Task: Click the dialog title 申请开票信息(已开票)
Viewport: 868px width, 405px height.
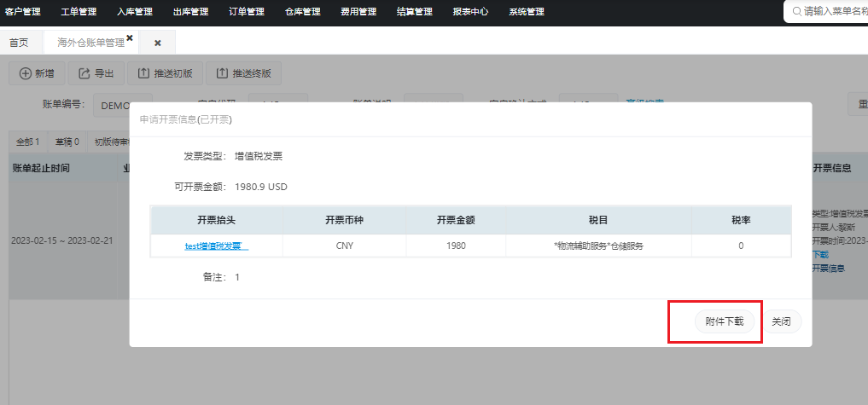Action: tap(185, 119)
